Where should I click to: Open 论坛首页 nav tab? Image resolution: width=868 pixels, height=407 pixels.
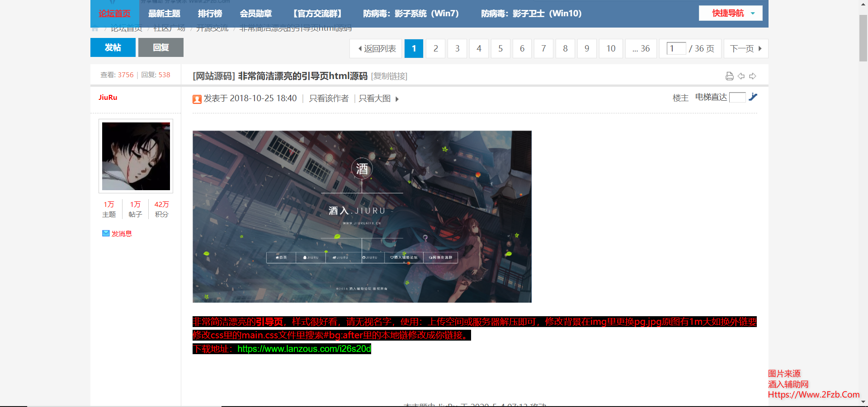point(114,14)
